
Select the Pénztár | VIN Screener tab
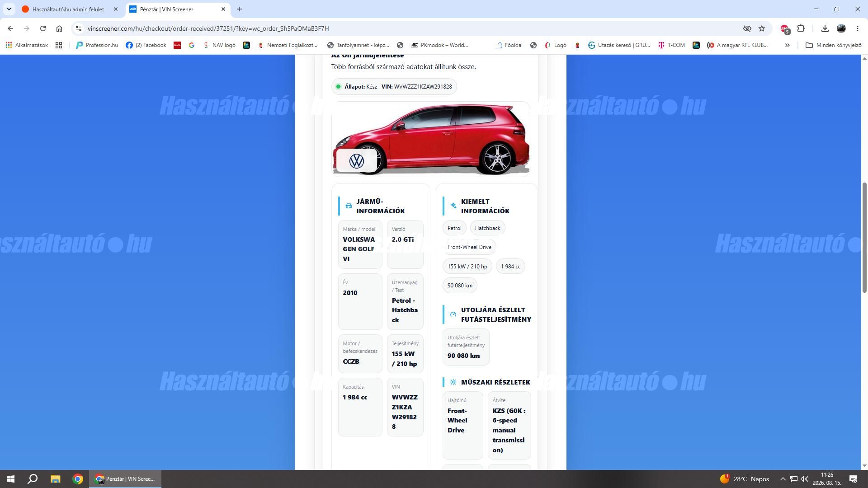click(x=173, y=9)
